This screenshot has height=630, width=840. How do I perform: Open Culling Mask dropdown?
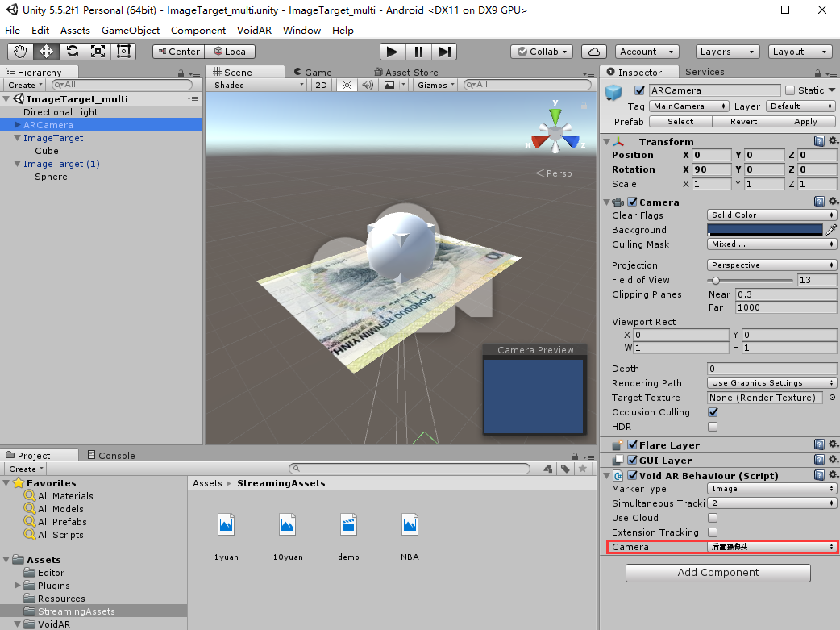(x=772, y=244)
